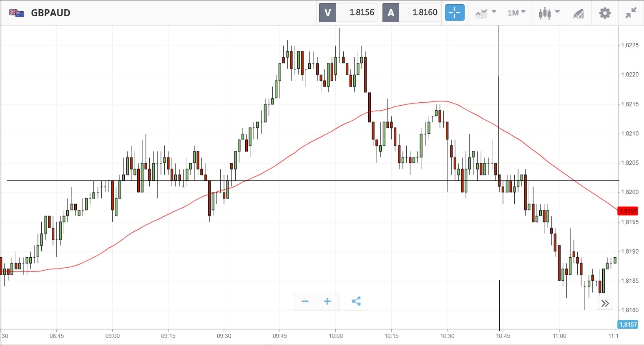The image size is (644, 345).
Task: Click the 1.8225 price axis label
Action: [629, 46]
